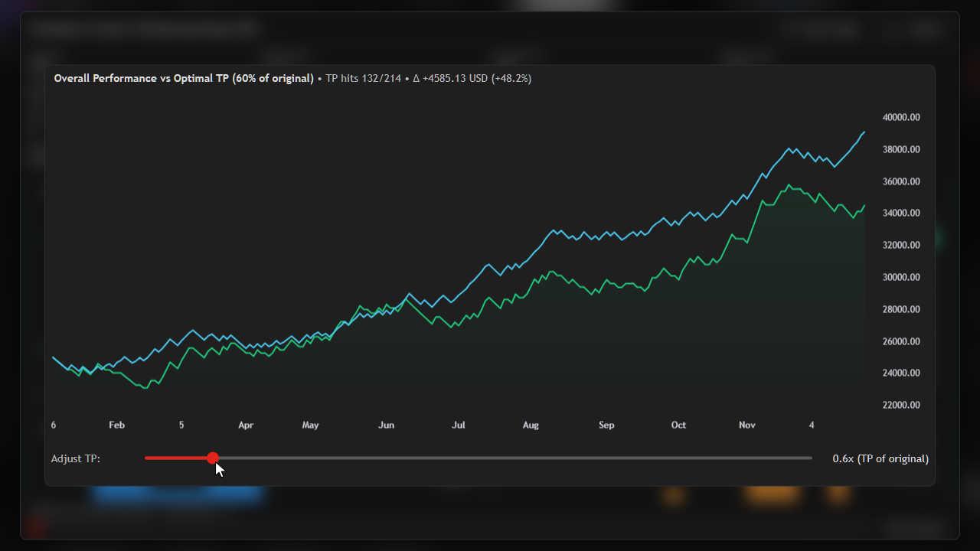Click the '+4585.13 USD (+48.2%)' delta text

pos(477,78)
